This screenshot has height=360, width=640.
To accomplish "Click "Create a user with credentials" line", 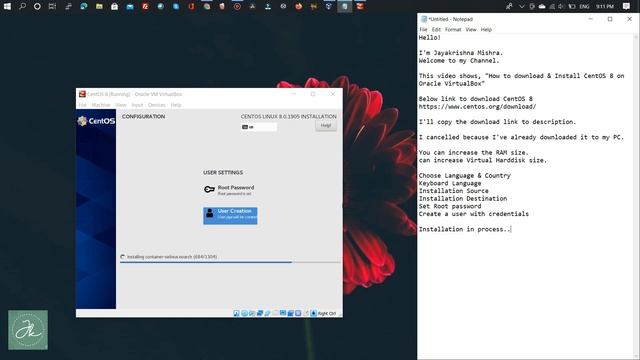I will pos(473,214).
